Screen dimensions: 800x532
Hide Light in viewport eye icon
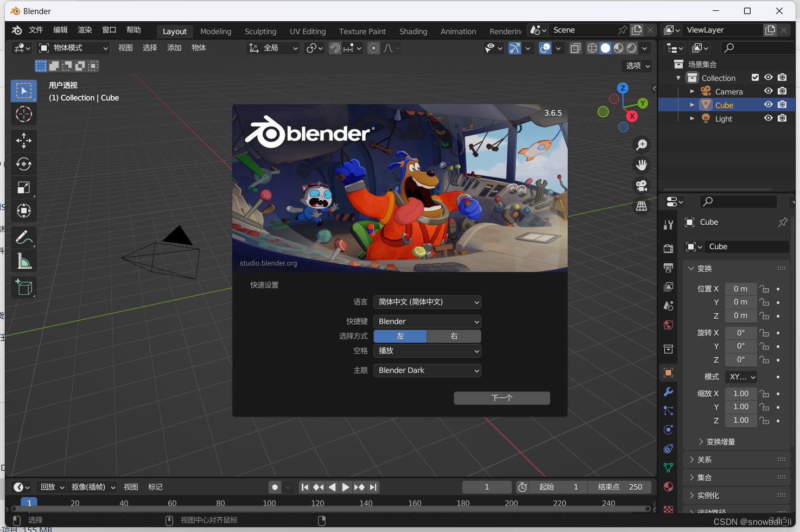pyautogui.click(x=769, y=118)
